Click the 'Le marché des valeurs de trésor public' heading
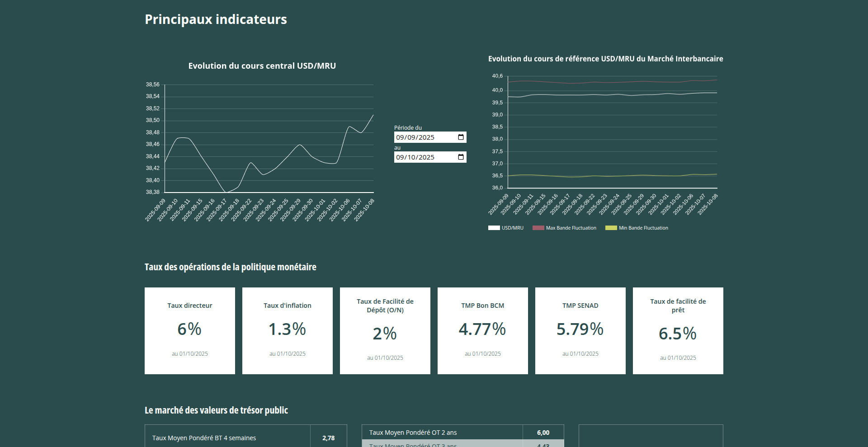 coord(216,410)
